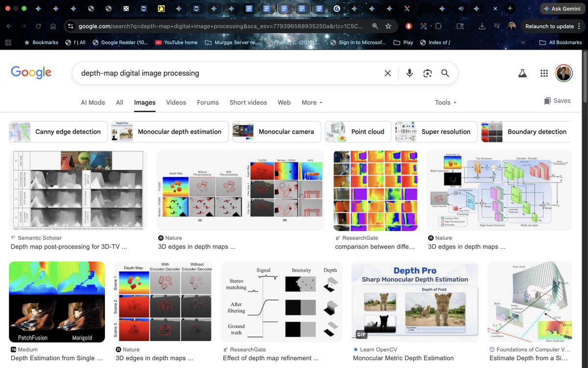The width and height of the screenshot is (588, 368).
Task: Select the Web tab
Action: [284, 102]
